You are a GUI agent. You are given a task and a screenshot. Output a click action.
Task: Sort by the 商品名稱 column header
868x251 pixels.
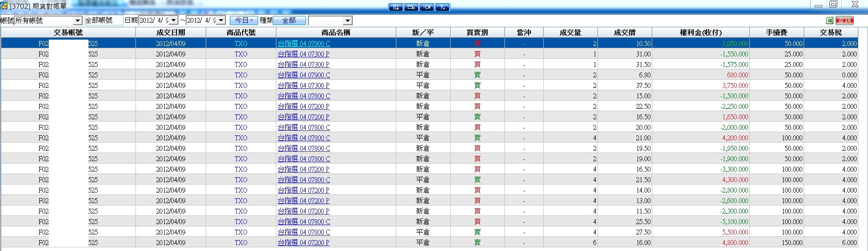tap(336, 32)
